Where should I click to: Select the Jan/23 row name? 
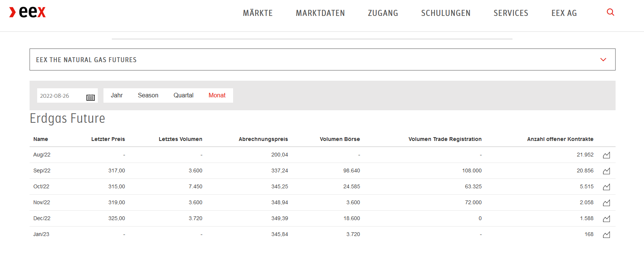click(41, 234)
